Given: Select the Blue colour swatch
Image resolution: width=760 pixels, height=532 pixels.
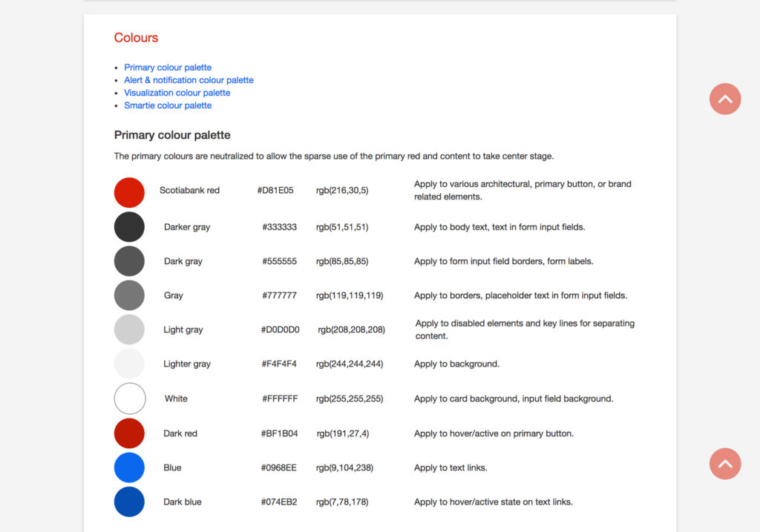Looking at the screenshot, I should pos(129,467).
